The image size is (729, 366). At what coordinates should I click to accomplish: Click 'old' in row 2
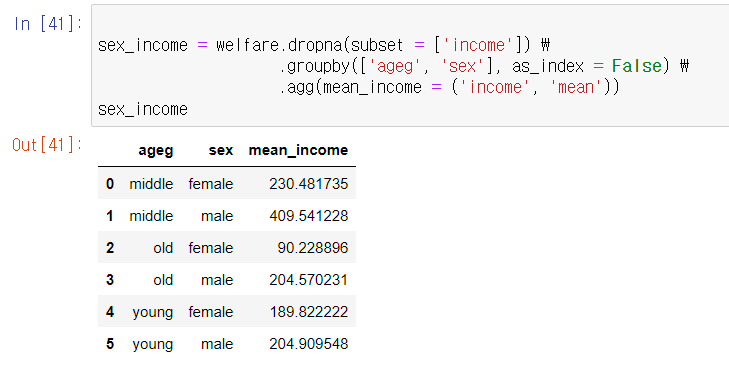163,248
